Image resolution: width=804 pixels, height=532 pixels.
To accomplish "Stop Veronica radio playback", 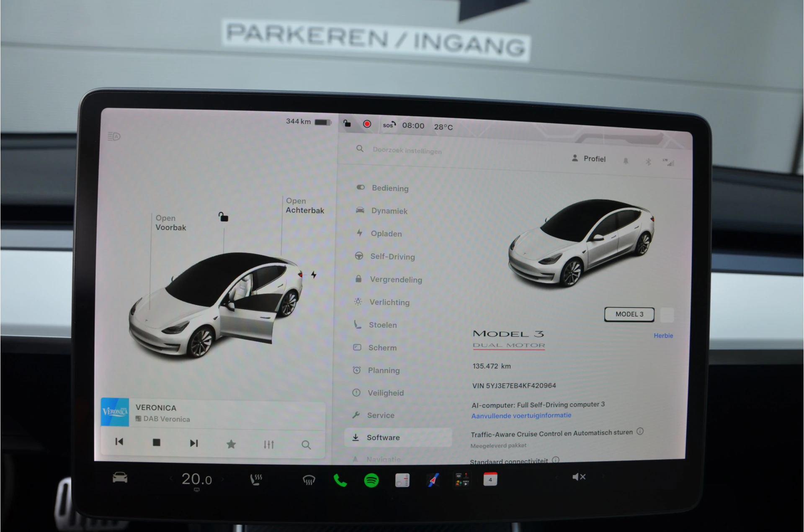I will click(x=157, y=442).
